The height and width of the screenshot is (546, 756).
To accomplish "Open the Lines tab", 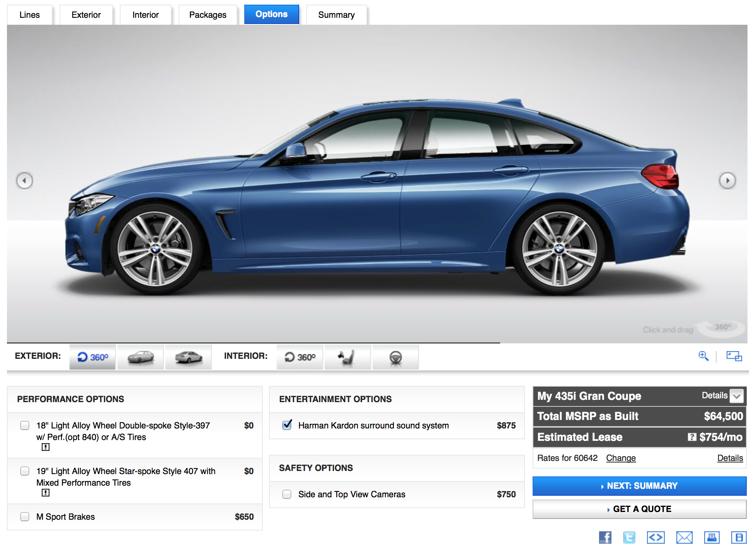I will (x=30, y=15).
